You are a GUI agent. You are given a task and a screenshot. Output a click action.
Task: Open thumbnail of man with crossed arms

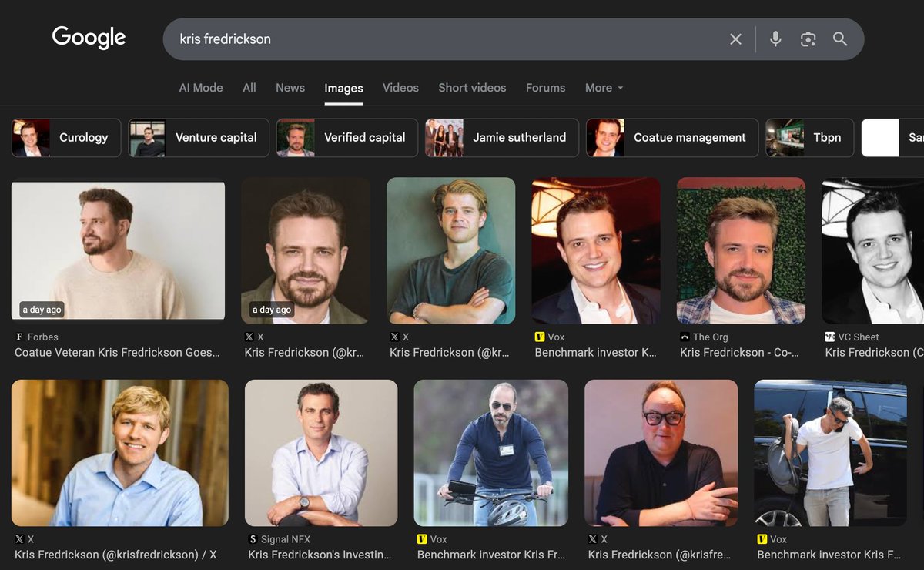tap(451, 250)
